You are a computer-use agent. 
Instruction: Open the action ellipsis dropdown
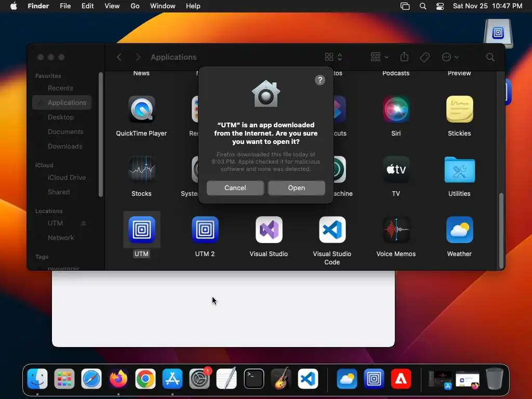coord(450,57)
